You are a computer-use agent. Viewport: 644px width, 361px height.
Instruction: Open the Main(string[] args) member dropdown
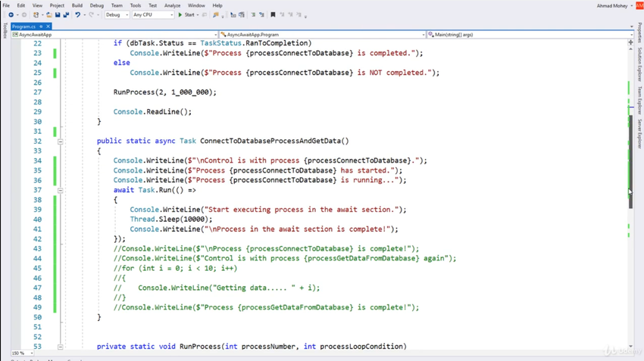pos(530,35)
